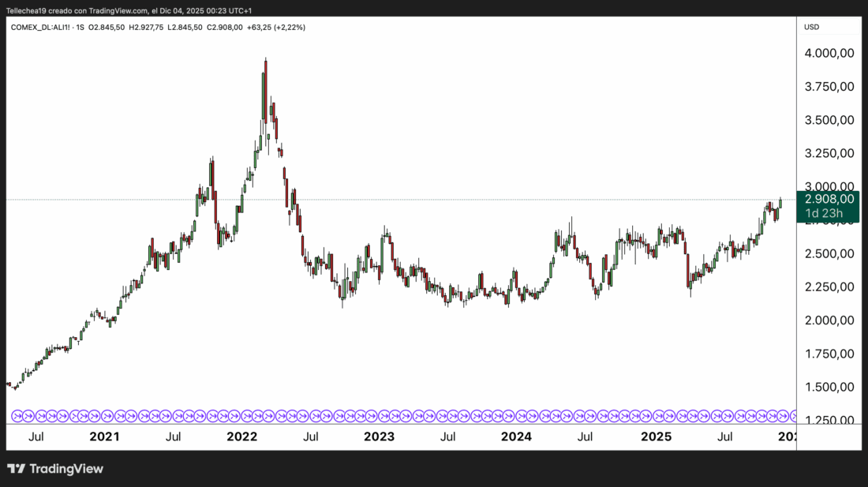Click the 1S interval indicator
This screenshot has width=868, height=487.
pyautogui.click(x=80, y=27)
